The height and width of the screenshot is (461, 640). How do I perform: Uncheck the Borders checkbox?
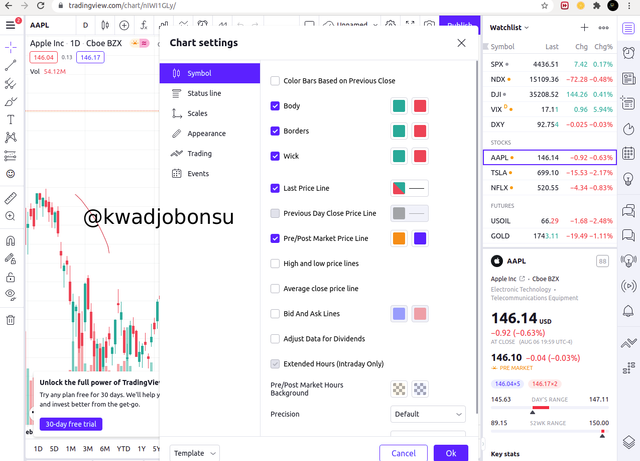[275, 131]
